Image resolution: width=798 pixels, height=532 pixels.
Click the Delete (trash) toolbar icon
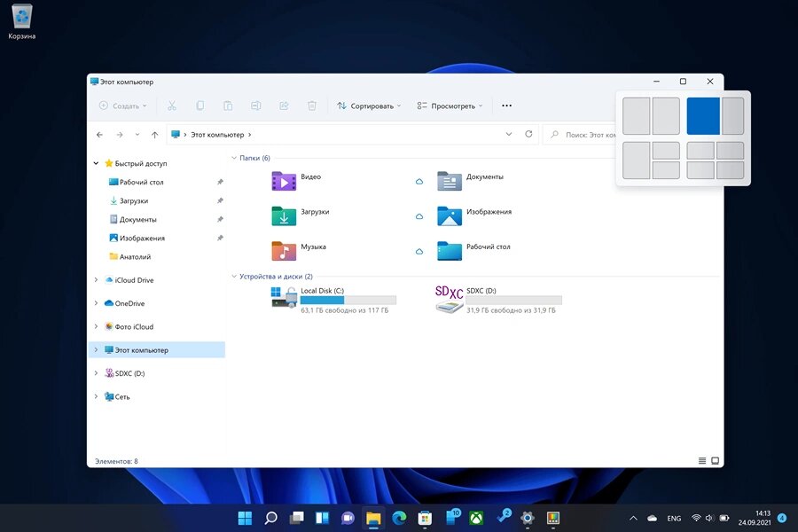point(311,106)
